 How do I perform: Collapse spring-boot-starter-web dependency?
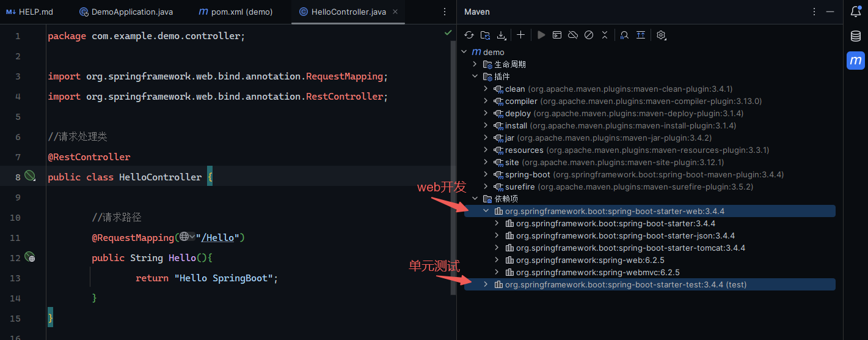click(x=486, y=211)
